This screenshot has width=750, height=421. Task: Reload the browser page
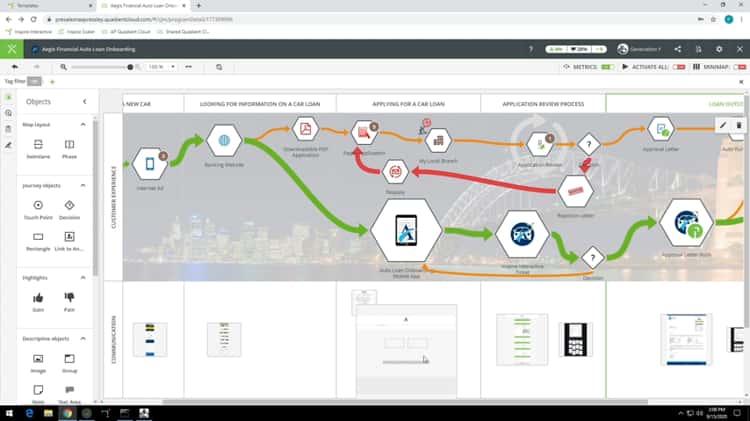click(x=33, y=19)
